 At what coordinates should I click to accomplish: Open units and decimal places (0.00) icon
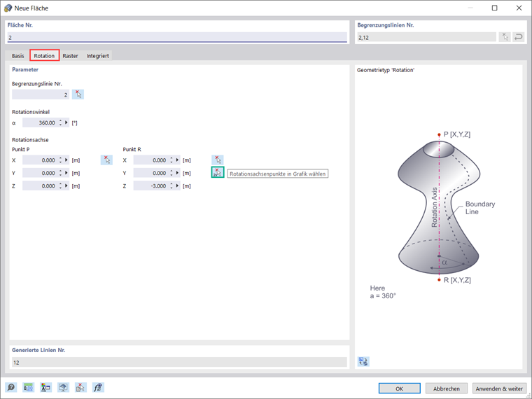click(x=28, y=387)
